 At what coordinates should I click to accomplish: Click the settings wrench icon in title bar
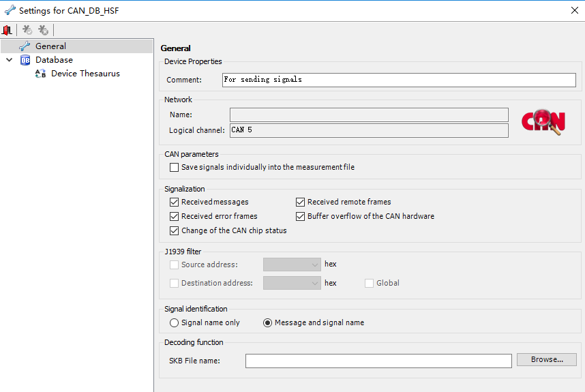point(10,10)
